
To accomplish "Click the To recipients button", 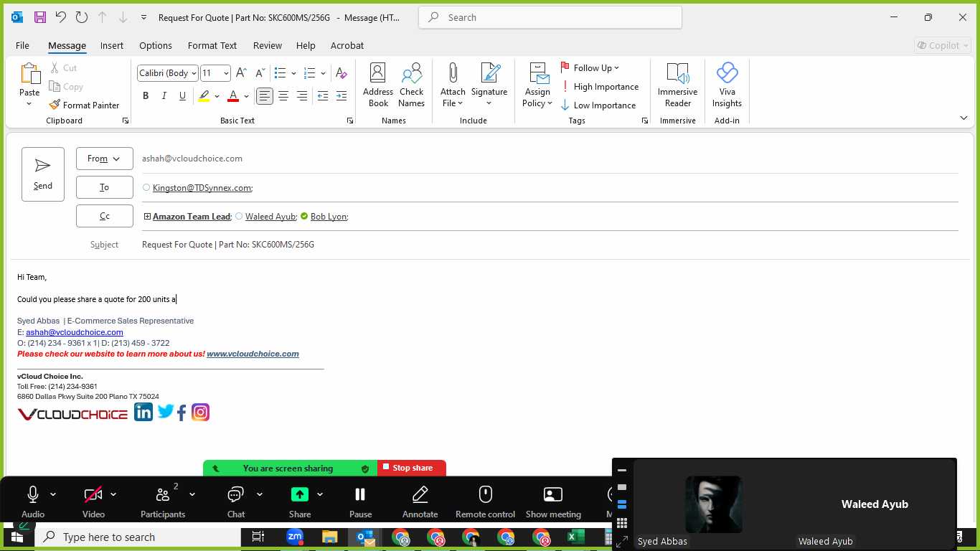I will 105,187.
